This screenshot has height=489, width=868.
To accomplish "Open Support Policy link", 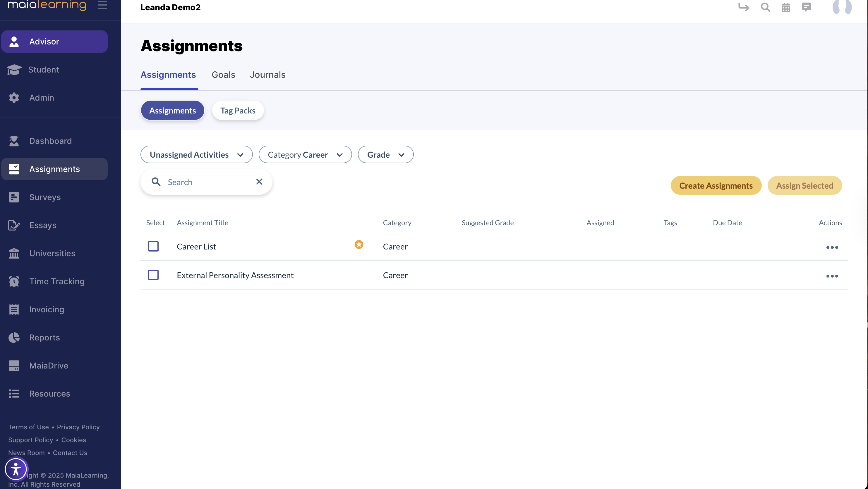I will 31,440.
